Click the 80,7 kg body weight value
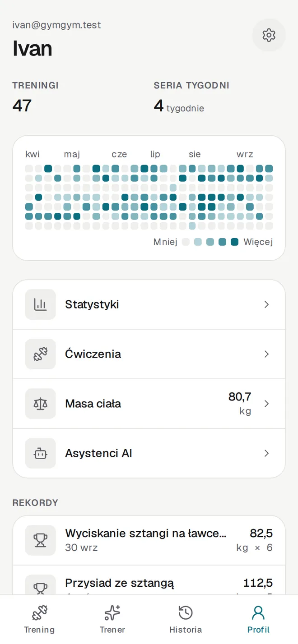This screenshot has height=644, width=298. 240,403
